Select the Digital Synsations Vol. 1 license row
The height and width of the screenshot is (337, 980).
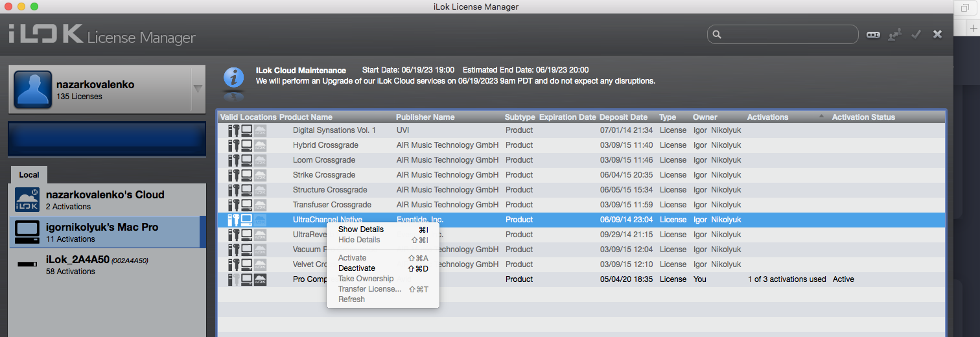click(x=334, y=130)
